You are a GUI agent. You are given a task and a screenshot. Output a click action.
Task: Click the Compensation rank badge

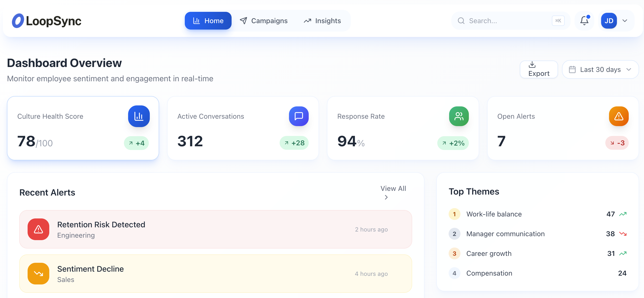[x=454, y=273]
